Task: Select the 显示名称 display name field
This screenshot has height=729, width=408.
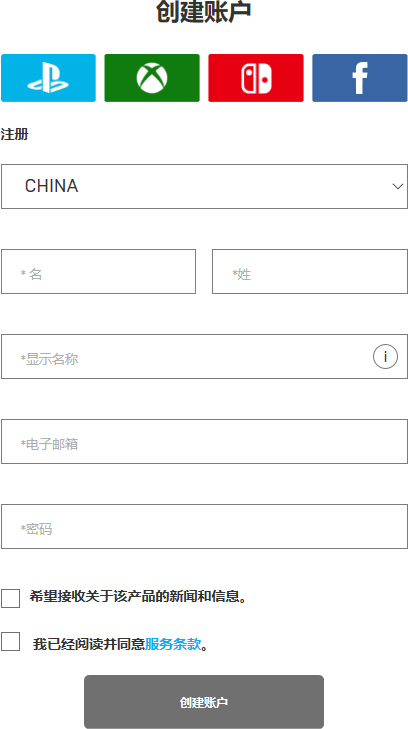Action: (204, 357)
